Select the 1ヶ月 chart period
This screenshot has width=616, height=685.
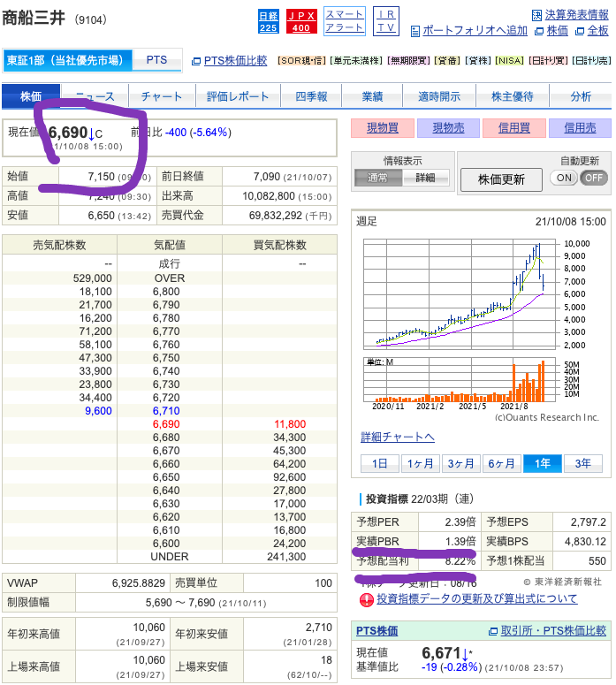coord(421,463)
